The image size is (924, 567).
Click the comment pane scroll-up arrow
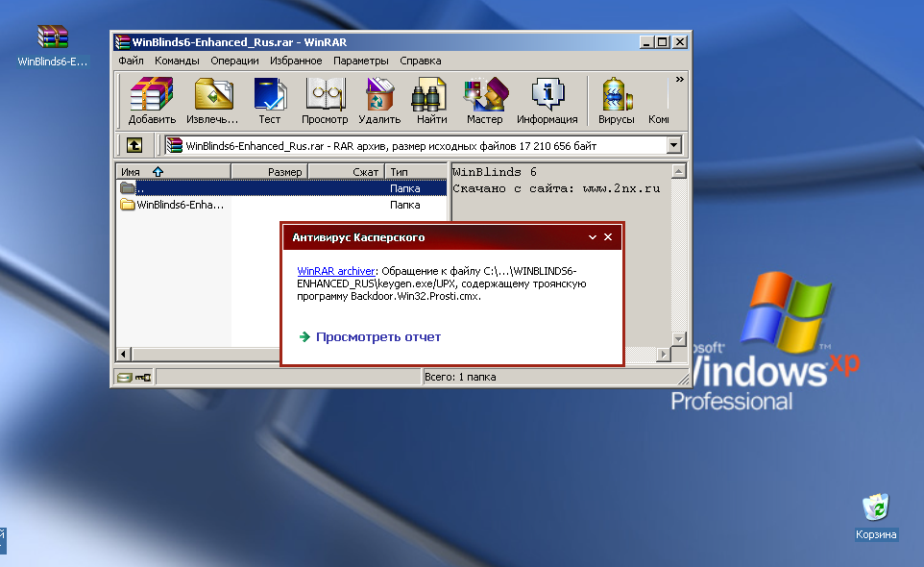pos(679,171)
